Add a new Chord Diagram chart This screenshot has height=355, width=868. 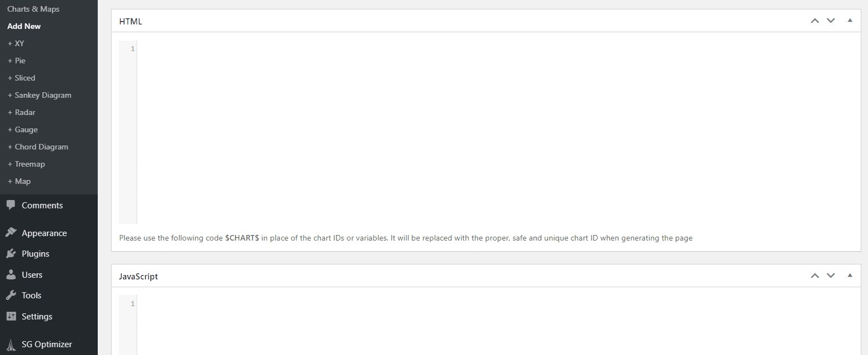(x=38, y=147)
